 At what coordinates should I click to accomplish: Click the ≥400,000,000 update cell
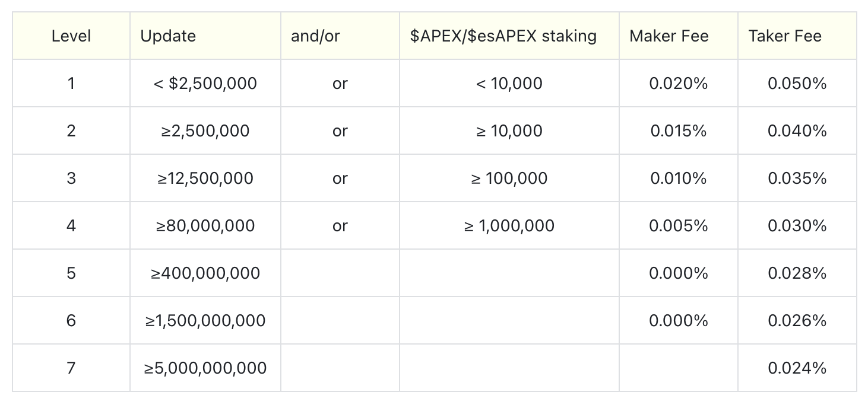[x=205, y=273]
